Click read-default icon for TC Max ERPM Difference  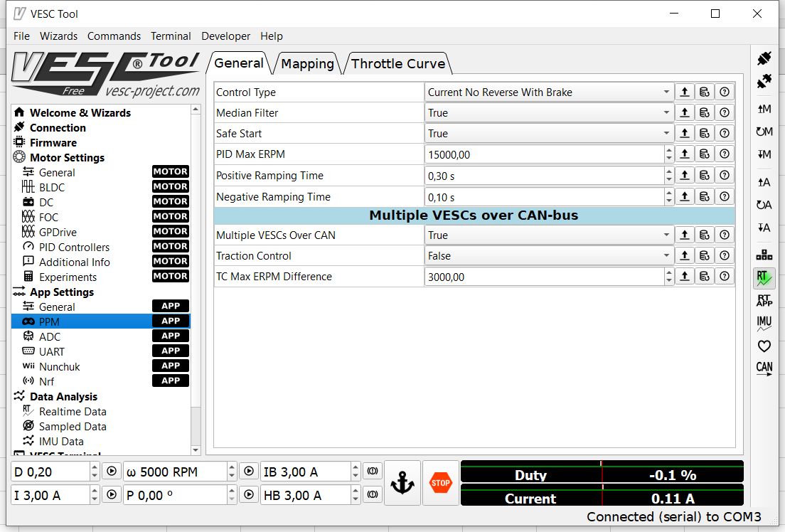tap(705, 277)
